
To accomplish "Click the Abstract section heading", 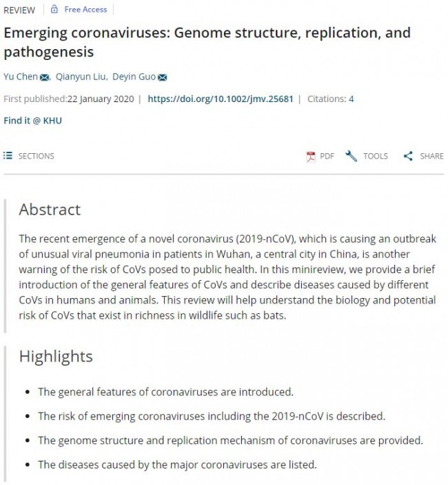I will 50,210.
